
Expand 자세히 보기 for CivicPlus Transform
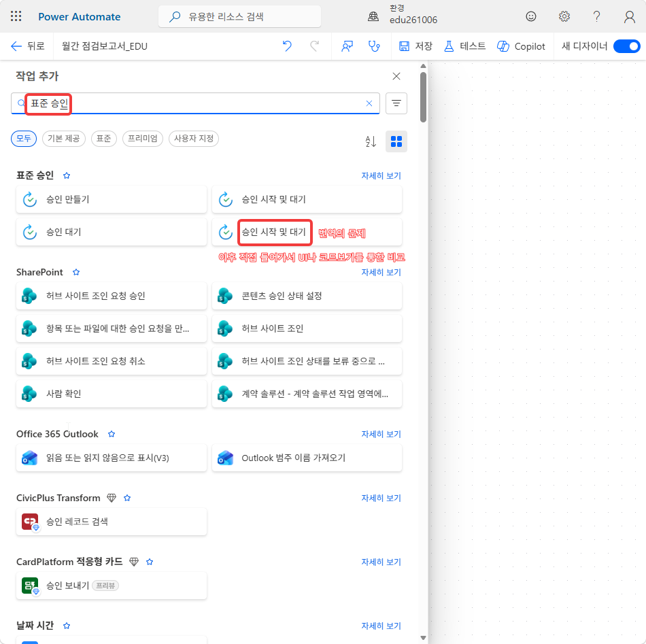tap(381, 498)
